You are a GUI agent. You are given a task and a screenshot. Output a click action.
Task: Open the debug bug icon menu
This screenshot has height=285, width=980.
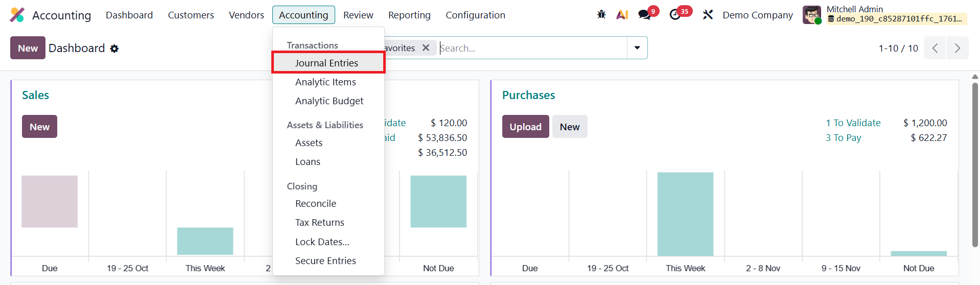601,15
